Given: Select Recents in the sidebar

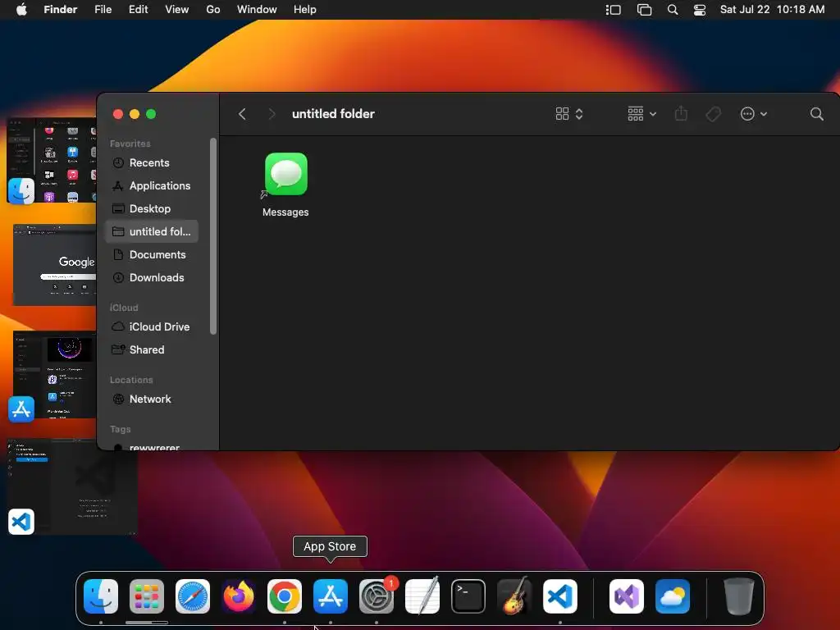Looking at the screenshot, I should pyautogui.click(x=152, y=163).
